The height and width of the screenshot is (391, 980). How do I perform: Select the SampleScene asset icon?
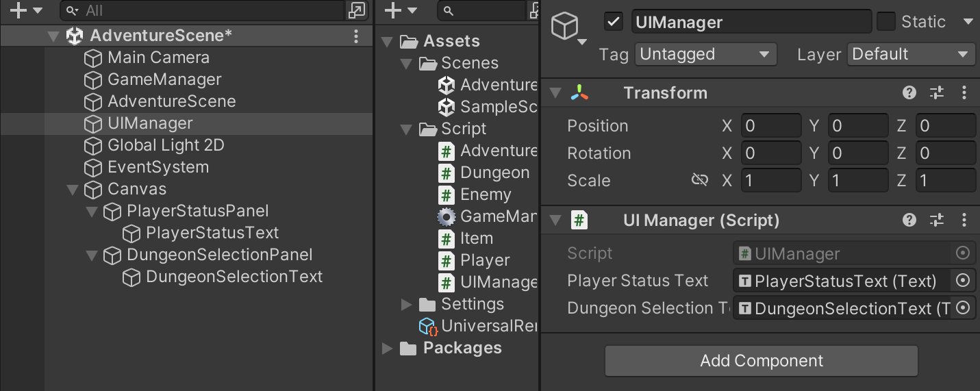(447, 107)
